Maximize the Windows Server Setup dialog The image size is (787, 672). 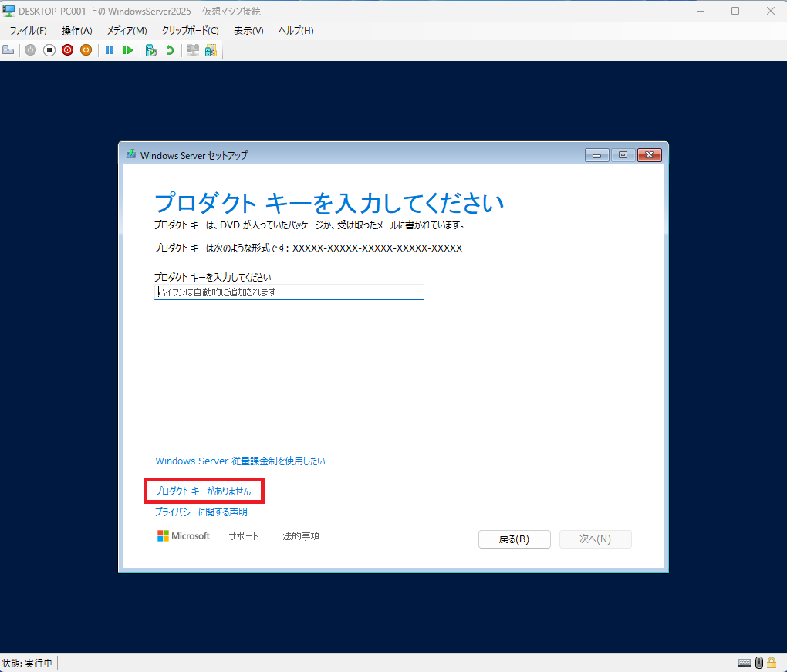click(623, 155)
